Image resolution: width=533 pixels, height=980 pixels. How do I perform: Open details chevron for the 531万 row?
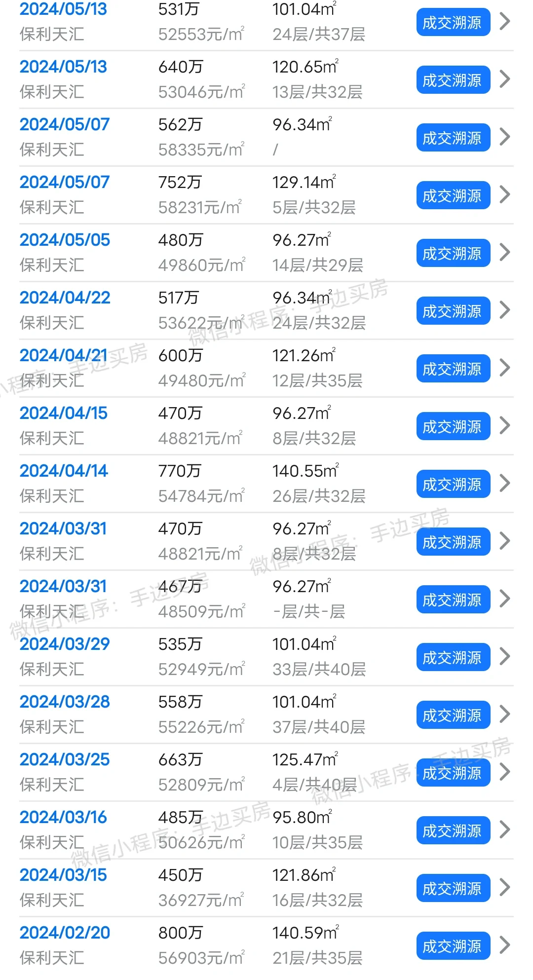(504, 21)
